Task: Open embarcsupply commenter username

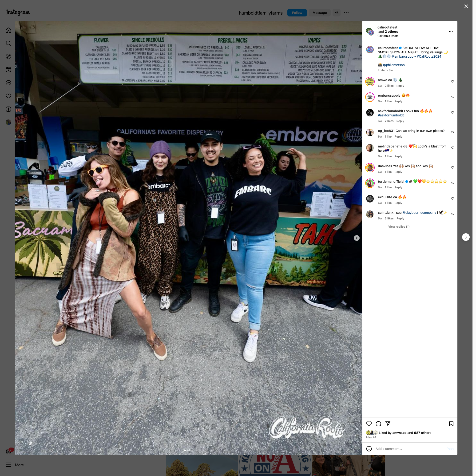Action: click(x=389, y=95)
